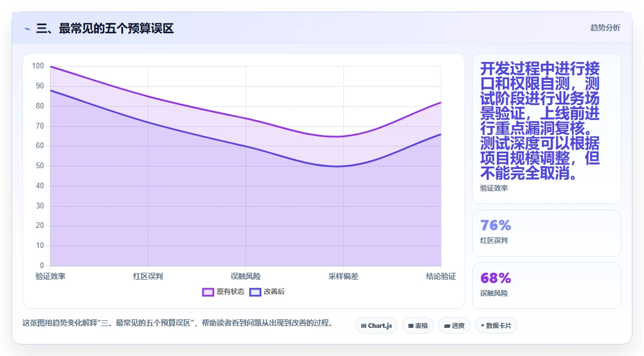644x356 pixels.
Task: Click the 改善后 legend color box
Action: (255, 292)
